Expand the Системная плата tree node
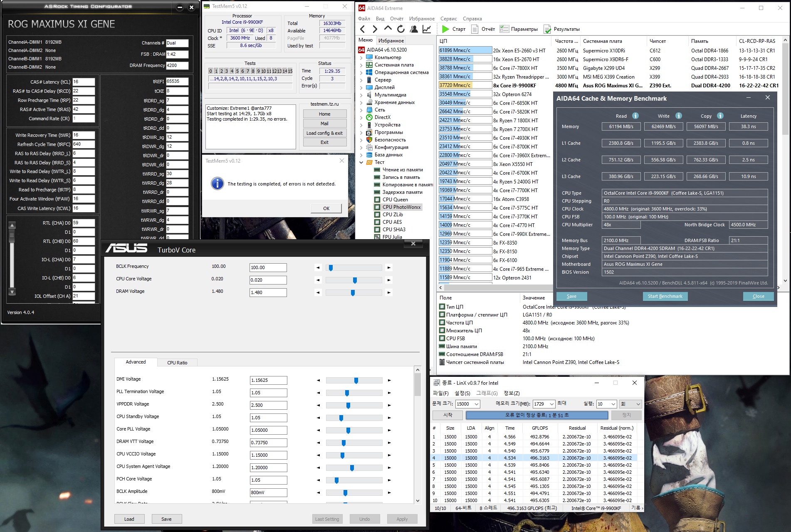The height and width of the screenshot is (532, 791). tap(361, 65)
